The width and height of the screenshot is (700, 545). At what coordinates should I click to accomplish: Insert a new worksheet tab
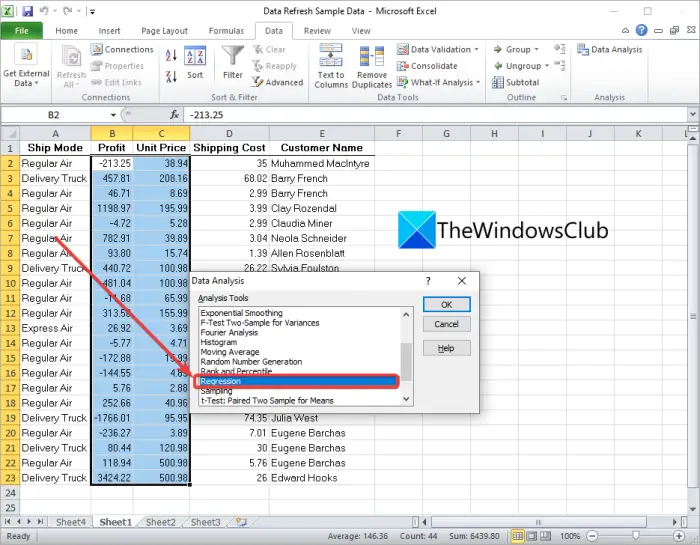coord(242,521)
